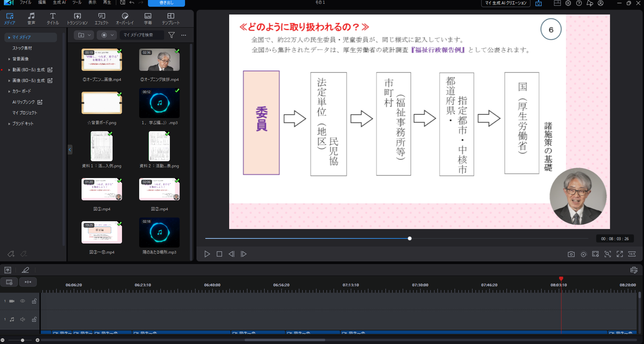Open the Effect room icon
The image size is (644, 344).
click(x=101, y=18)
